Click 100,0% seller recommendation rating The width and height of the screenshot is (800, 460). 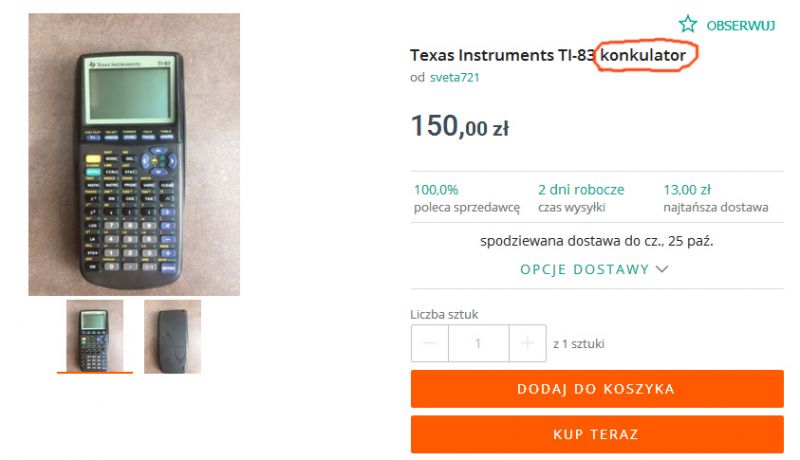click(436, 190)
